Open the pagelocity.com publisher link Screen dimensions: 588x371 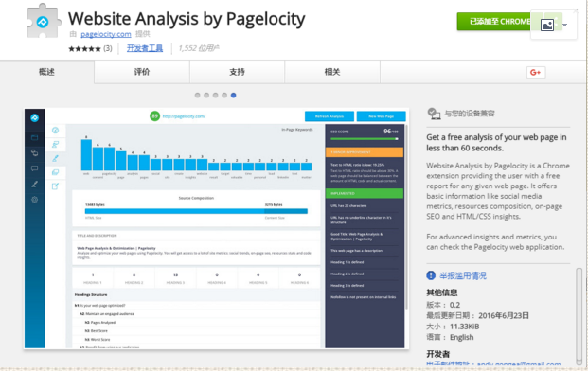click(x=106, y=34)
